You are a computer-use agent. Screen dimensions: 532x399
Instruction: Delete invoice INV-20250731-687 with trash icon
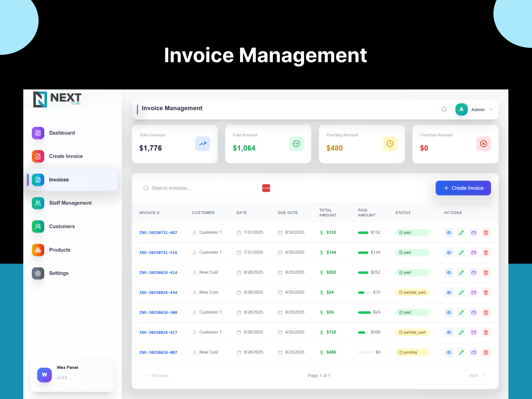pyautogui.click(x=486, y=233)
